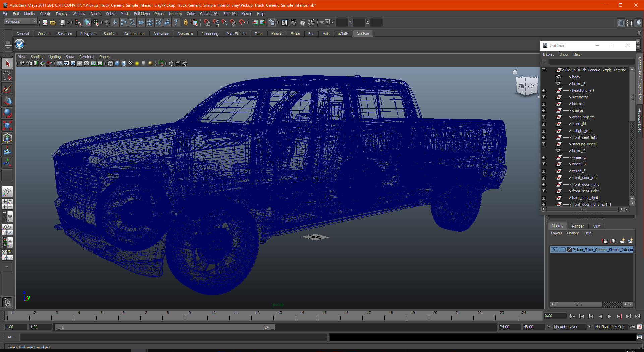
Task: Switch to the Rendering shelf tab
Action: pos(210,34)
